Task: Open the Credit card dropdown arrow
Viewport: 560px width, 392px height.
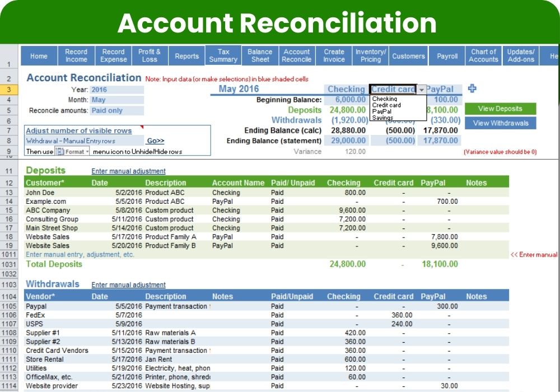Action: pyautogui.click(x=421, y=90)
